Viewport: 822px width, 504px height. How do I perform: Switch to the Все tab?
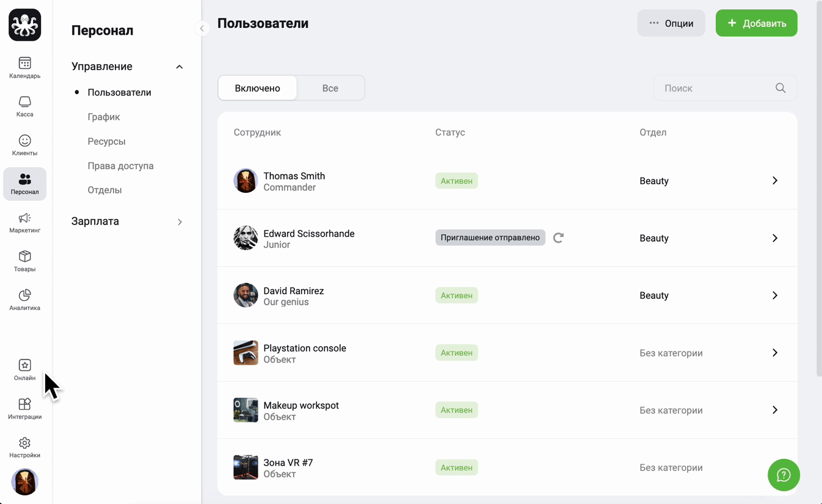330,88
